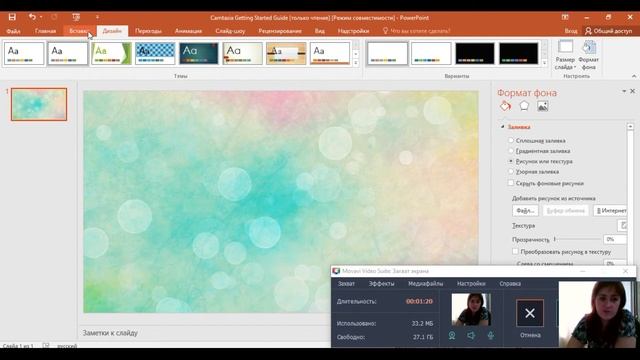Viewport: 640px width, 360px height.
Task: Collapse the Fill (Заливка) section
Action: (x=503, y=127)
